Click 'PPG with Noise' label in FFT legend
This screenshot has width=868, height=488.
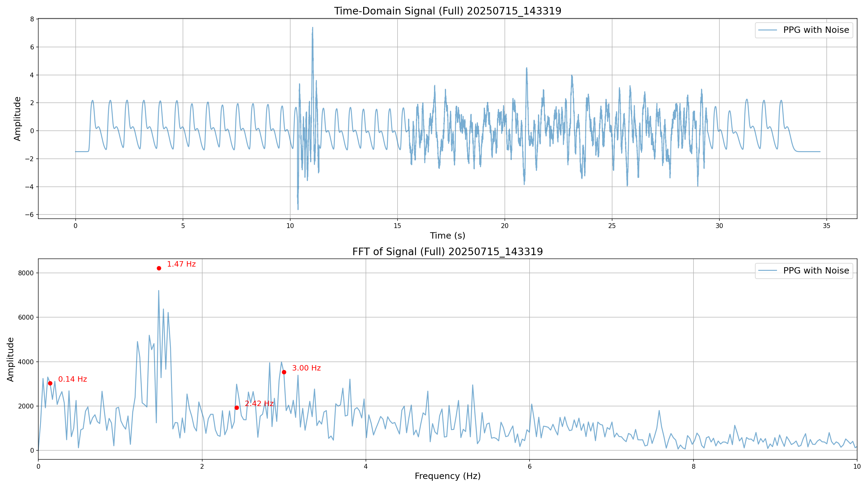click(816, 271)
